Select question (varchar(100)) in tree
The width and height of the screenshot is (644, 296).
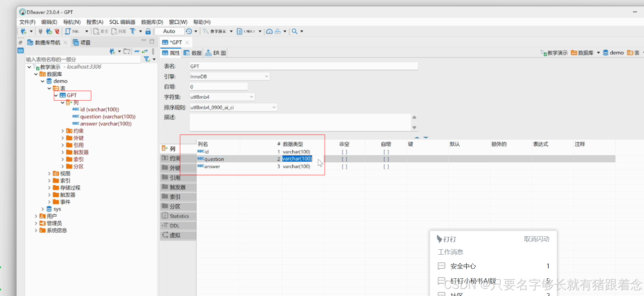104,116
